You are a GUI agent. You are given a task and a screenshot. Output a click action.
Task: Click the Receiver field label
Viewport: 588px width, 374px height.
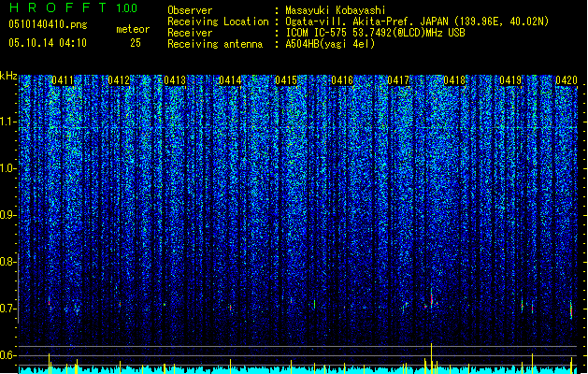(x=190, y=33)
